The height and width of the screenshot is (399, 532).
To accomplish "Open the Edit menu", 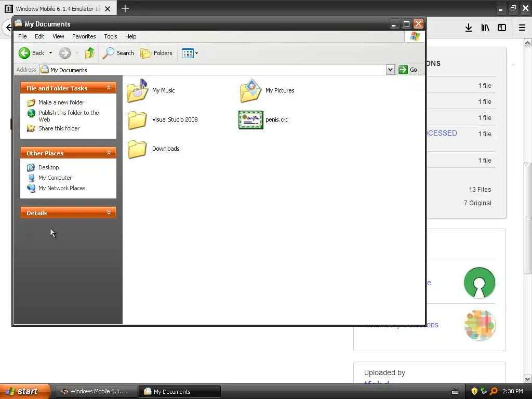I will 39,36.
